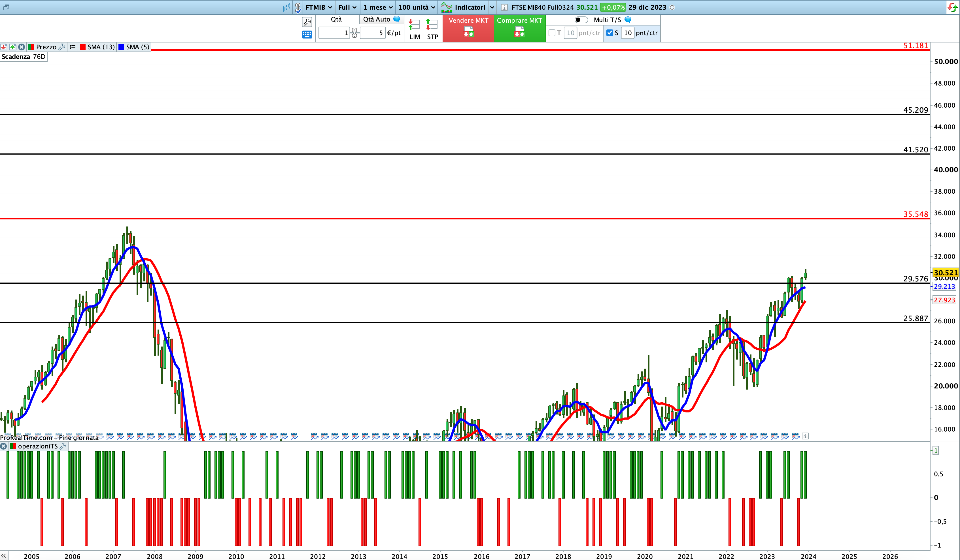Click the 30.521 current price tag
This screenshot has width=960, height=560.
[945, 273]
